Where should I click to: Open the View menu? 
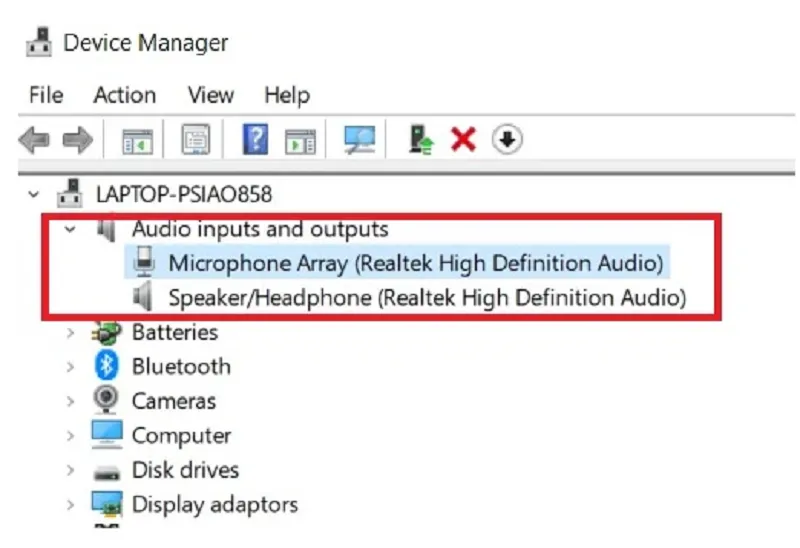[211, 95]
